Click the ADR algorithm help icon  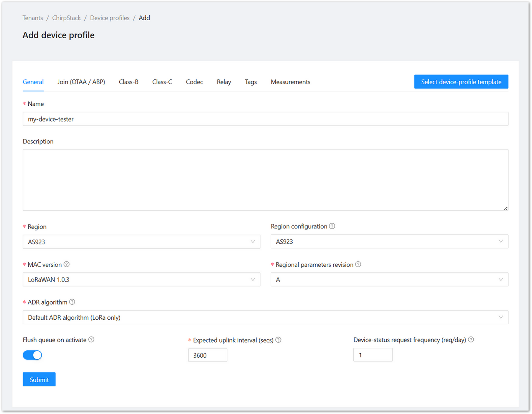(x=72, y=302)
